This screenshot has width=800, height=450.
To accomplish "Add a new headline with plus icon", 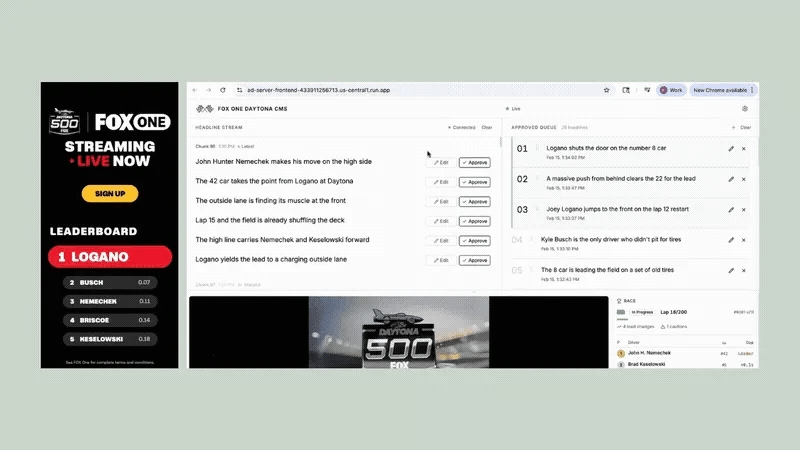I will point(733,128).
